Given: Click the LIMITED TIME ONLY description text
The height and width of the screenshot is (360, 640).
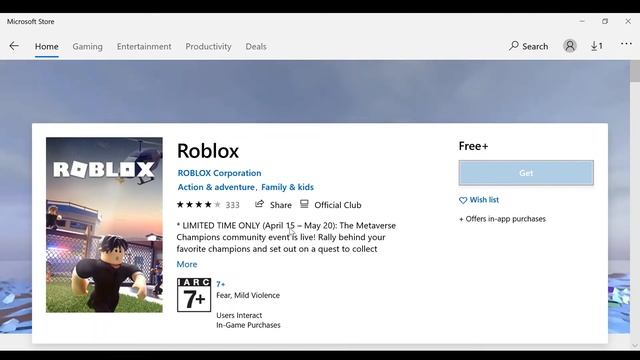Looking at the screenshot, I should [x=286, y=237].
